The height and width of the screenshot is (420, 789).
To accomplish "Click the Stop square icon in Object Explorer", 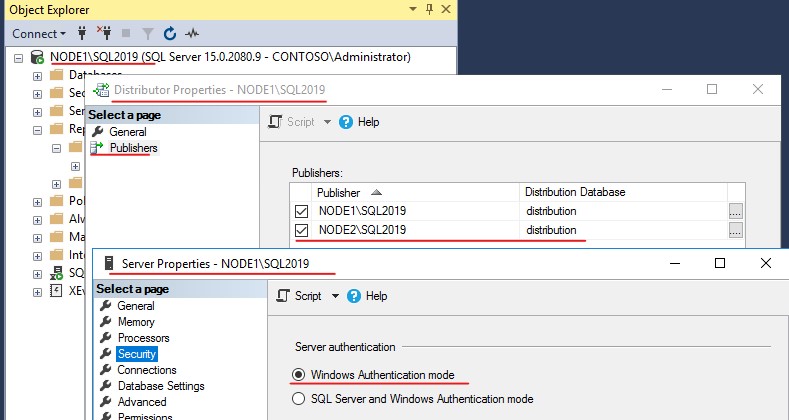I will click(126, 34).
